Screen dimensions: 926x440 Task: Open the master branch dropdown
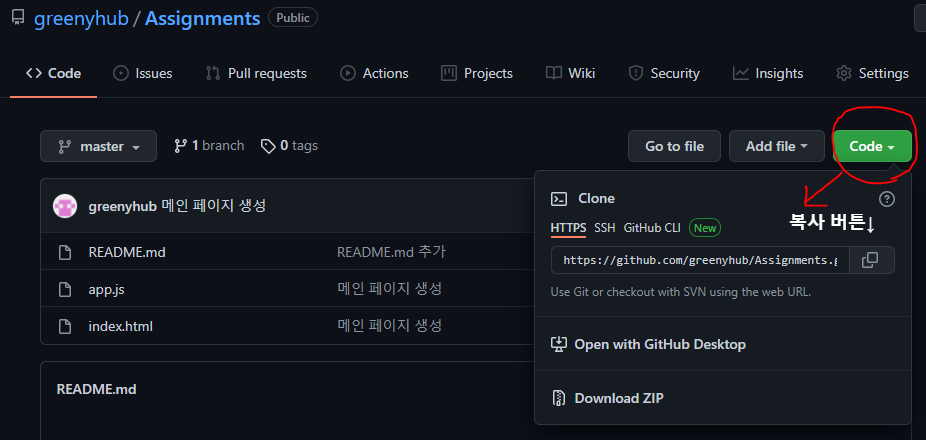click(99, 146)
